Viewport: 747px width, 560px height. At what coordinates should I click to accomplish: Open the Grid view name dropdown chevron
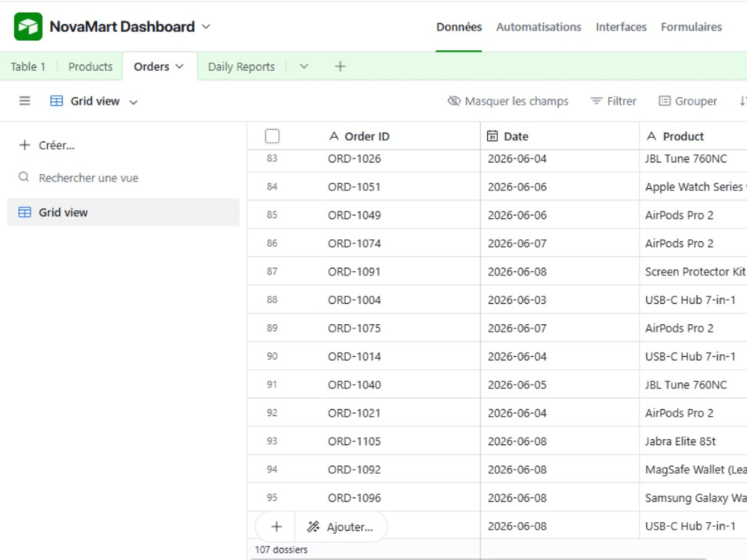coord(134,102)
